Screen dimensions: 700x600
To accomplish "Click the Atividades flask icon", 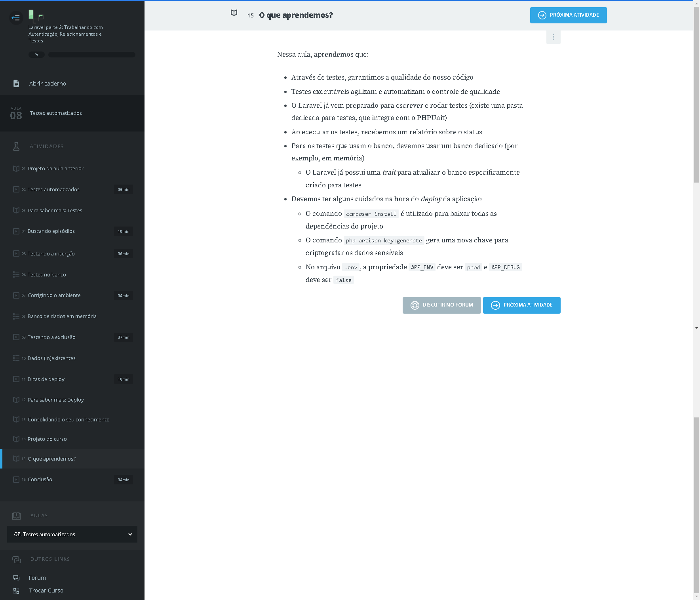I will coord(16,147).
